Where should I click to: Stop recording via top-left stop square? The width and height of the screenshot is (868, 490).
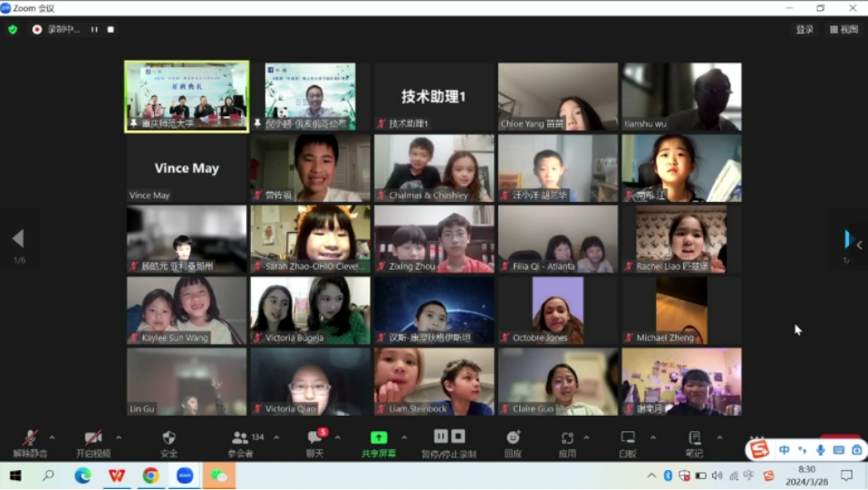coord(111,29)
